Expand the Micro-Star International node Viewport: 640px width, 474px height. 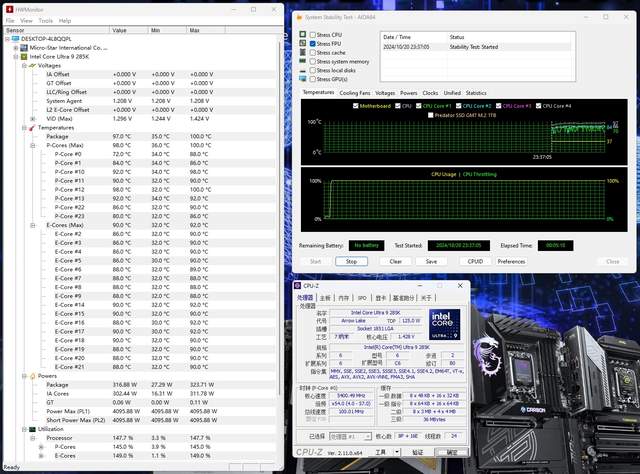click(16, 48)
